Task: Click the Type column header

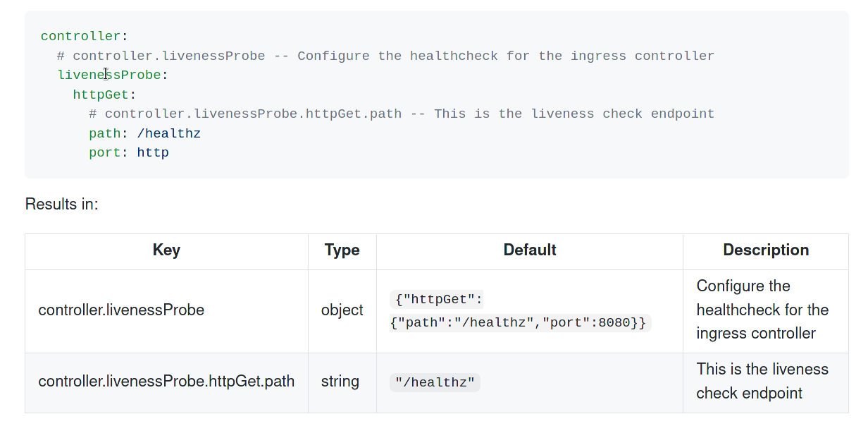Action: pos(342,250)
